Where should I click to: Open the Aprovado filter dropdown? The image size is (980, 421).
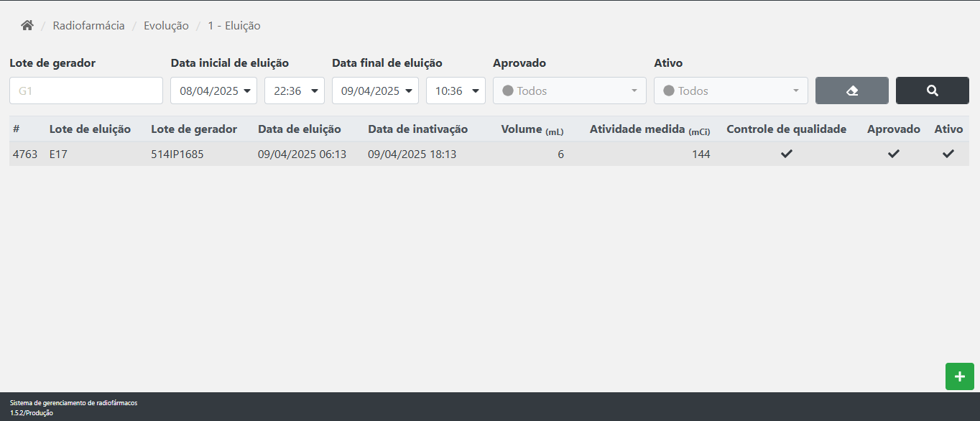[x=569, y=91]
